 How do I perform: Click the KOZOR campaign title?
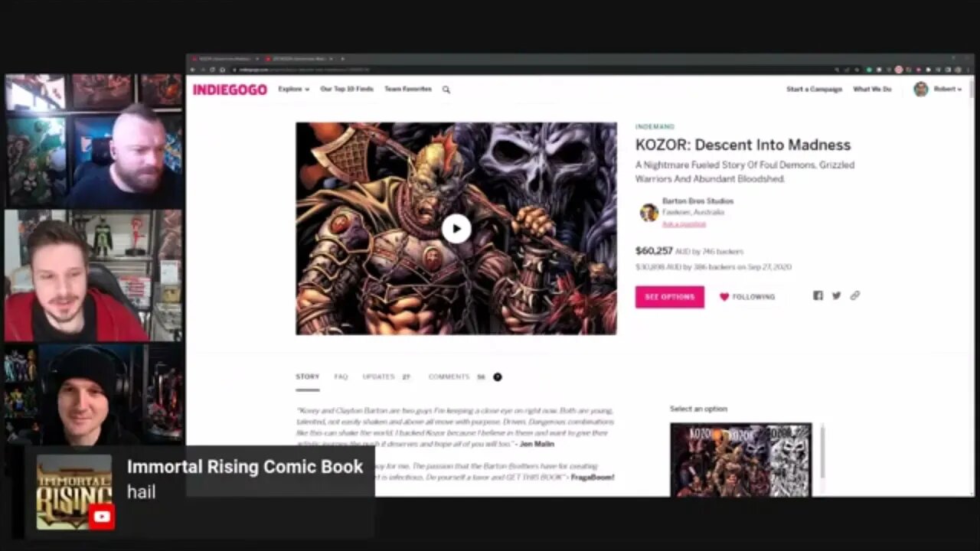click(743, 145)
